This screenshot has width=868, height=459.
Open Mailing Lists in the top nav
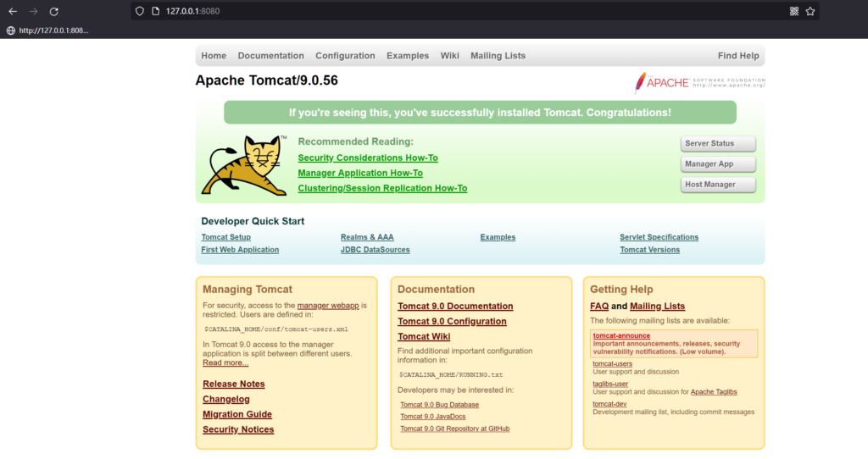pyautogui.click(x=498, y=56)
